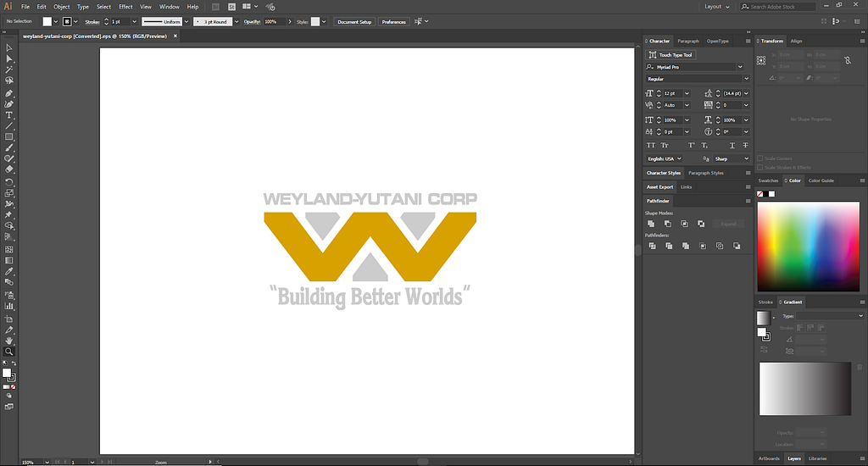Switch to the Swatches tab
The height and width of the screenshot is (466, 868).
coord(768,180)
